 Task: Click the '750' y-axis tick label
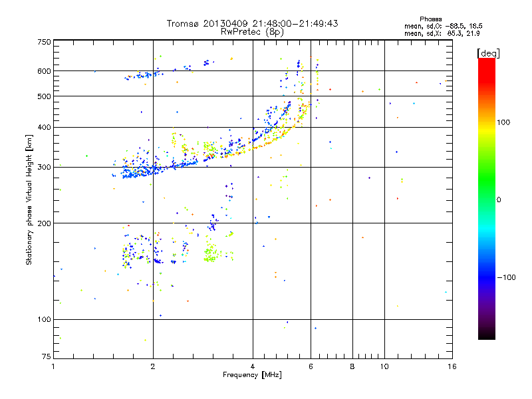pos(44,42)
